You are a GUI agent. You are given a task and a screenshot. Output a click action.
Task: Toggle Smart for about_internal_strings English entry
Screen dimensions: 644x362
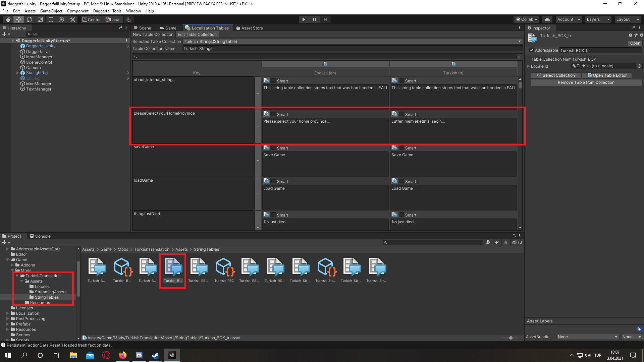click(274, 81)
